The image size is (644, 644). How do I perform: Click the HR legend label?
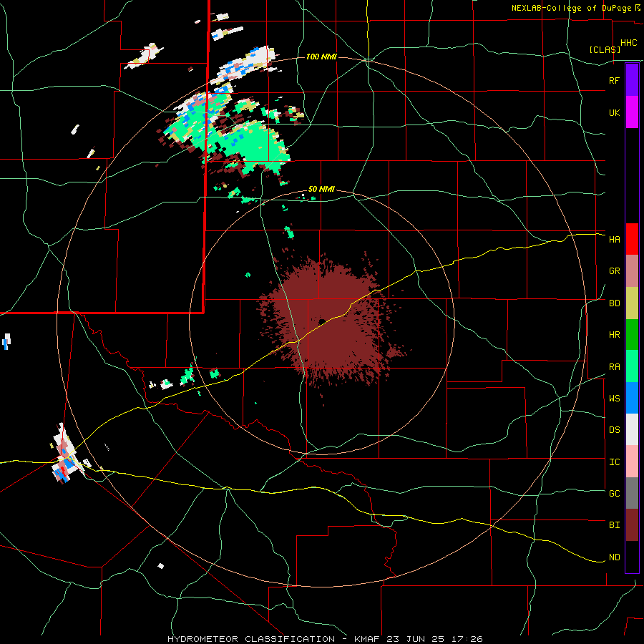pos(614,335)
